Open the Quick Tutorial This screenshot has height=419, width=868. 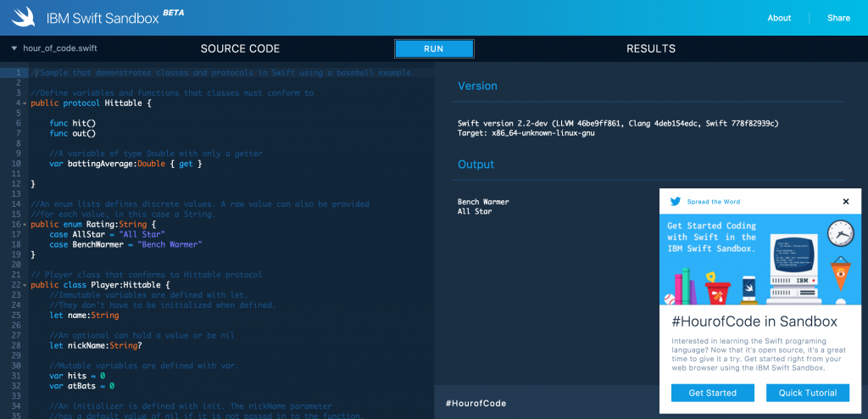[x=808, y=393]
